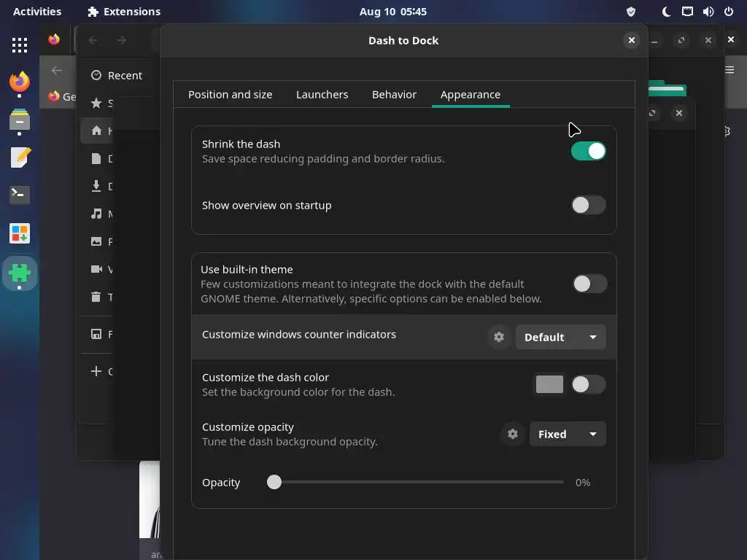The width and height of the screenshot is (747, 560).
Task: Open Pictures icon in Files sidebar
Action: click(x=96, y=241)
